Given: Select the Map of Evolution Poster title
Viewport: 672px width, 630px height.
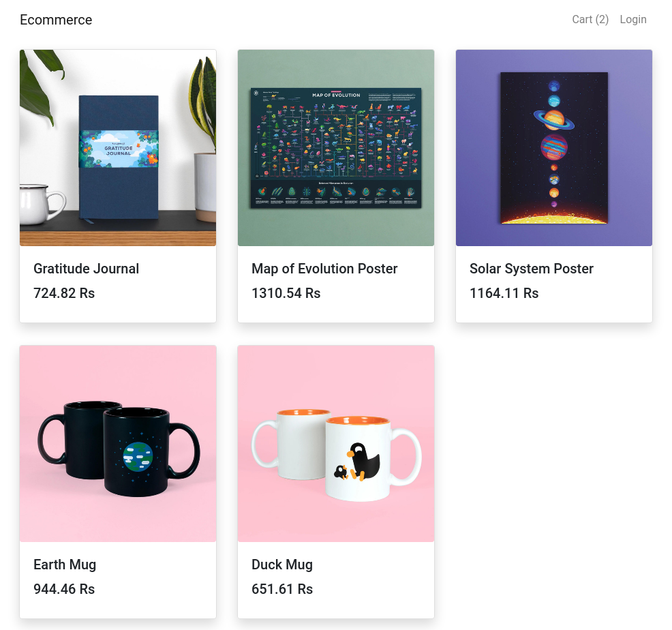Looking at the screenshot, I should pos(324,269).
